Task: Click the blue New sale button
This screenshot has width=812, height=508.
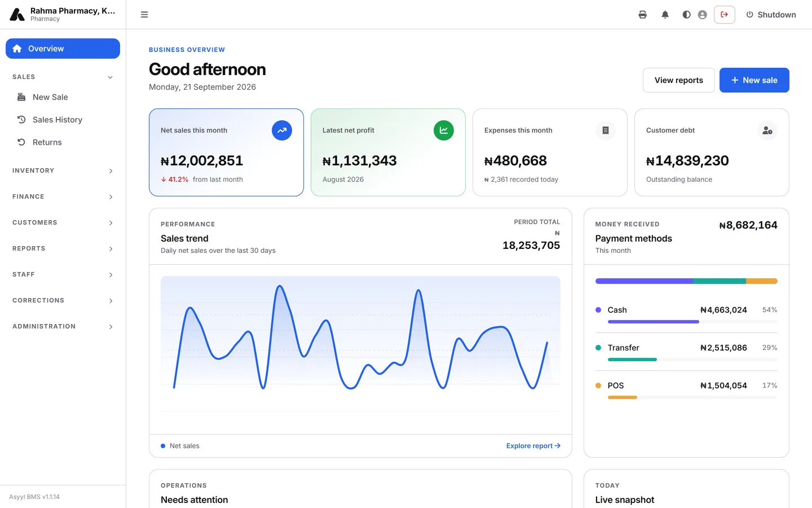Action: (x=754, y=80)
